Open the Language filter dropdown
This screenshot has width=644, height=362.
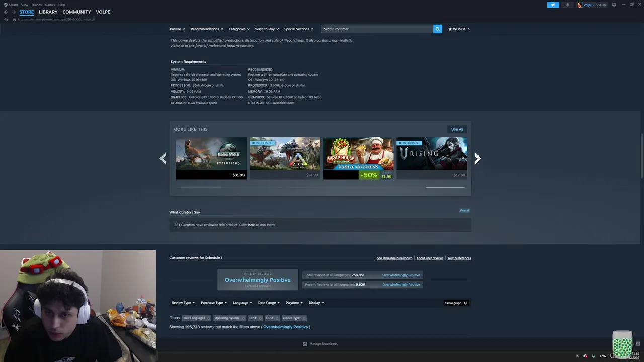[243, 303]
